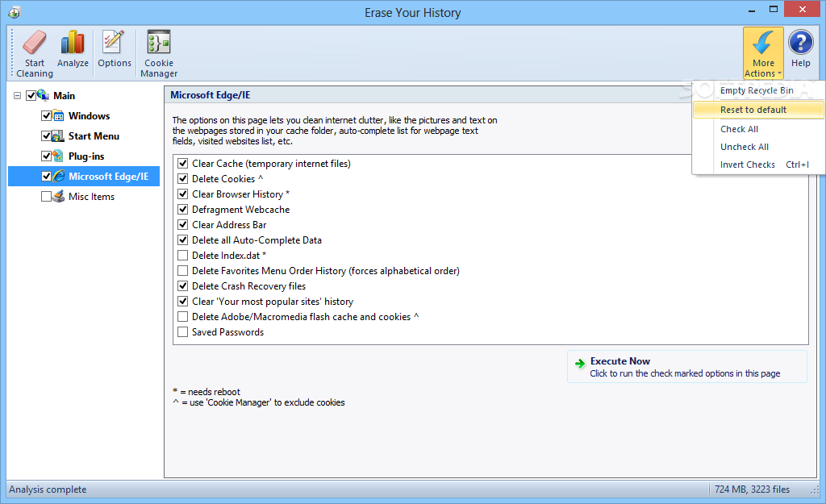Check the Saved Passwords option

click(x=183, y=332)
